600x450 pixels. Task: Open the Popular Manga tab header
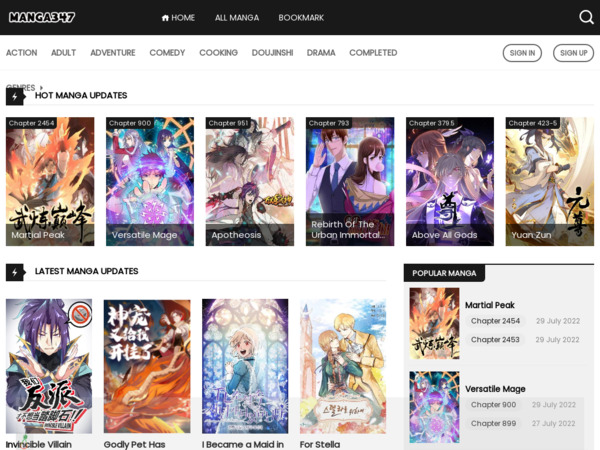point(444,273)
